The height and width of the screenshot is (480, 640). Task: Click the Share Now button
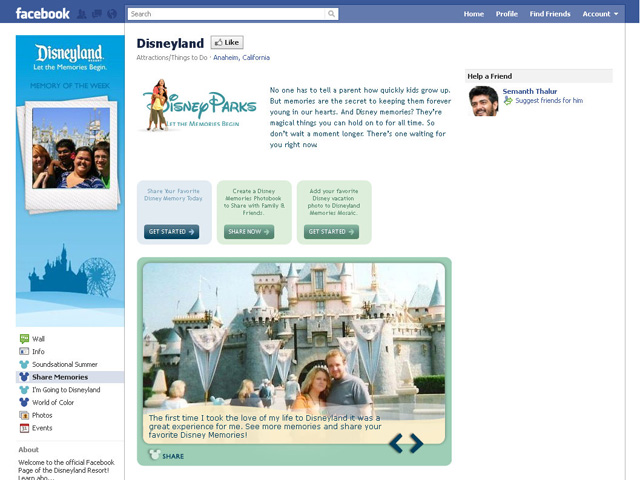click(x=249, y=231)
